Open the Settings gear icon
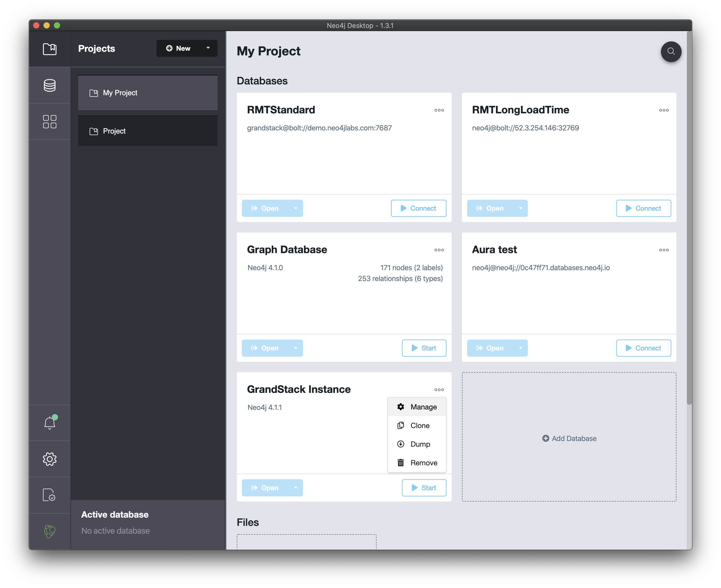721x588 pixels. coord(50,459)
